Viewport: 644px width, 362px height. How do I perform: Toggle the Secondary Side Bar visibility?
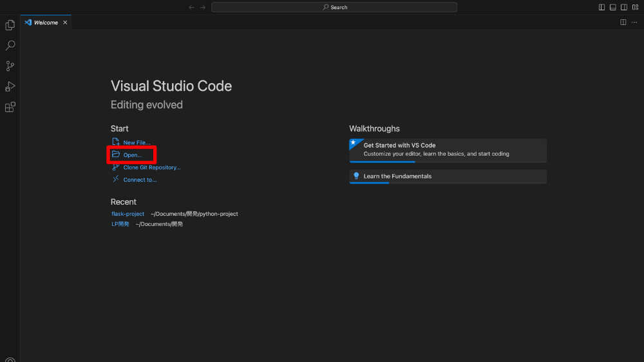tap(623, 8)
